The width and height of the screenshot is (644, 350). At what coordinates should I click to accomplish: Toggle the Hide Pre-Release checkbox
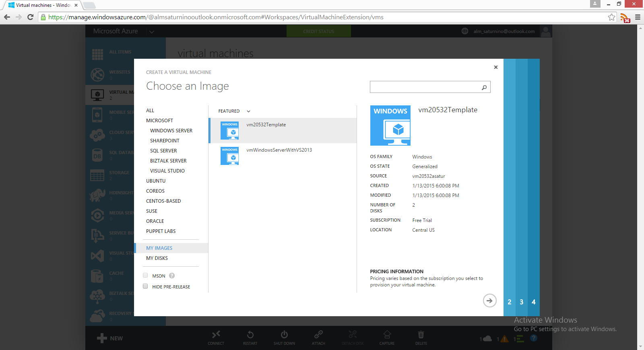145,286
